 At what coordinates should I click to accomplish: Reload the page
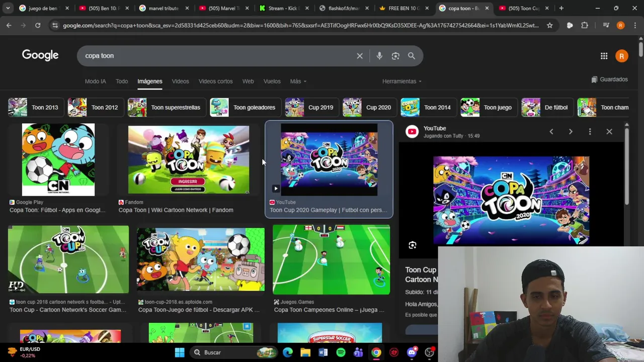[38, 25]
